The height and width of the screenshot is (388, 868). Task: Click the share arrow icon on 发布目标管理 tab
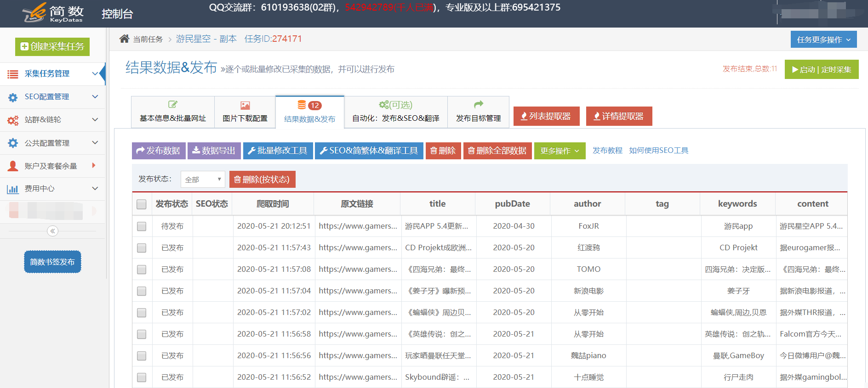coord(479,104)
